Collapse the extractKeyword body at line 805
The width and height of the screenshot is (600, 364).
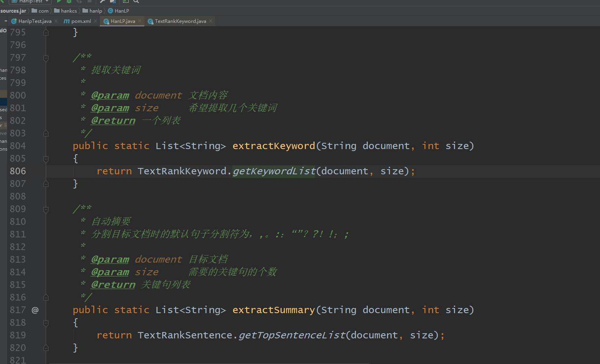pyautogui.click(x=46, y=159)
